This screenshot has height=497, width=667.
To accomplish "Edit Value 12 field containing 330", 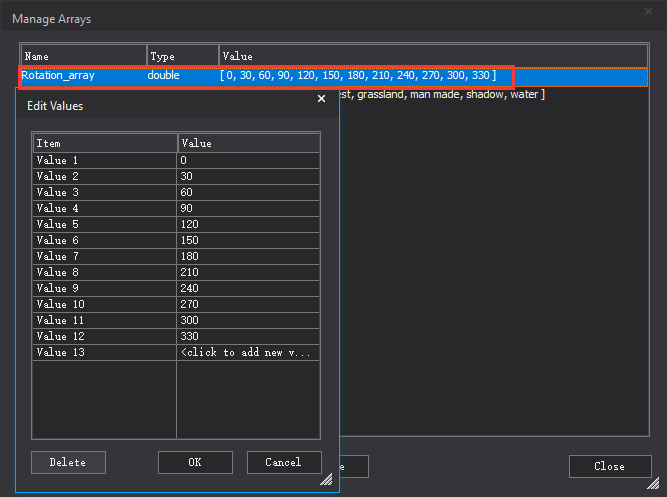I will (x=248, y=336).
